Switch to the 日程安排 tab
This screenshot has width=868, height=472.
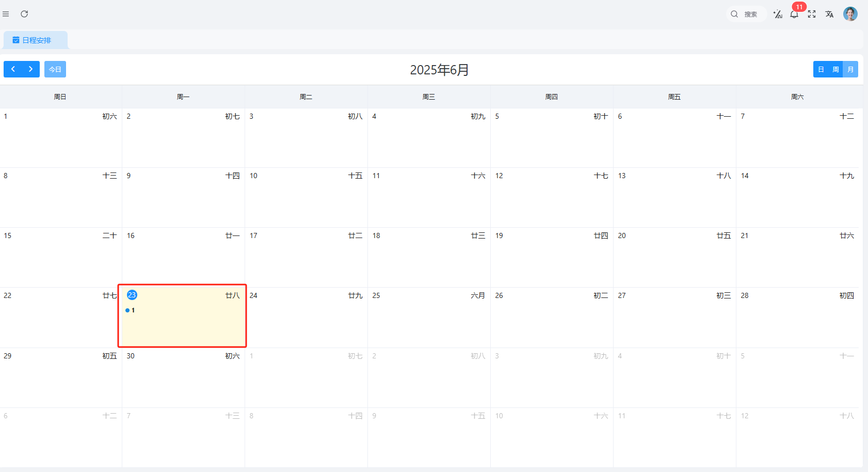[x=36, y=40]
